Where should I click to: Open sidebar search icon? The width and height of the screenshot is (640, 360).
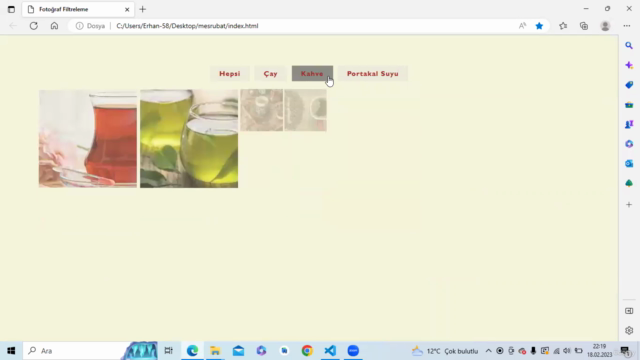click(629, 45)
